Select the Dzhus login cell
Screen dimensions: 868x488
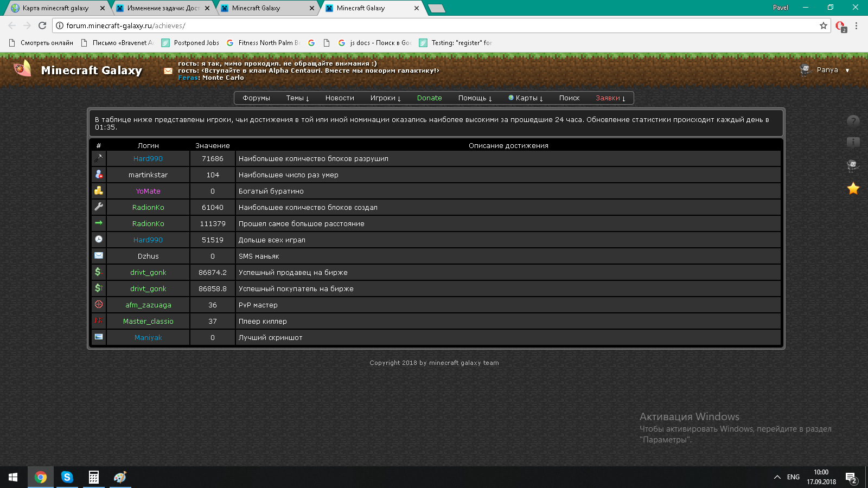(148, 256)
